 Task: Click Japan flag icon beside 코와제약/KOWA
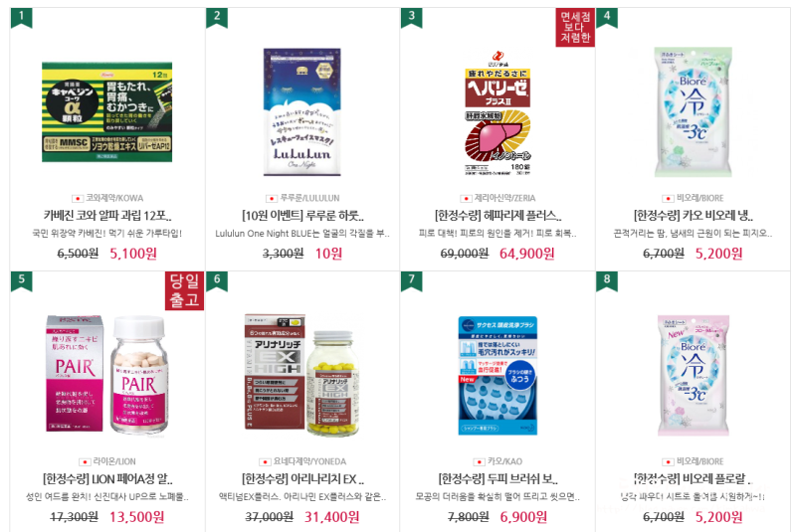tap(78, 198)
